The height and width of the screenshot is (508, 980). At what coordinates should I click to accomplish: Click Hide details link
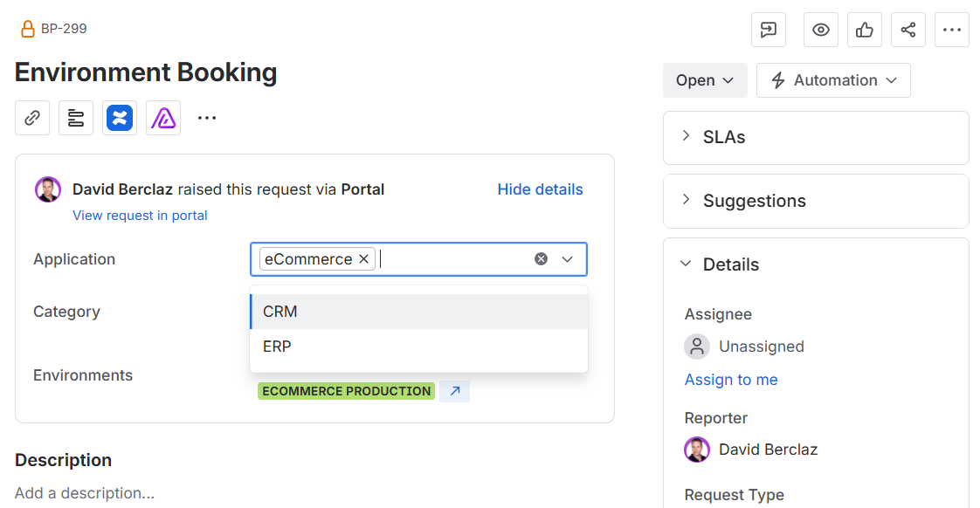tap(540, 189)
